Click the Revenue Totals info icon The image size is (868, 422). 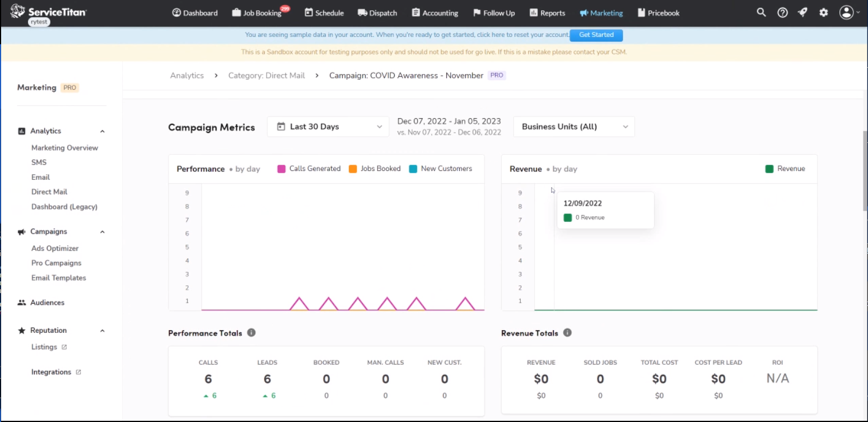coord(567,333)
